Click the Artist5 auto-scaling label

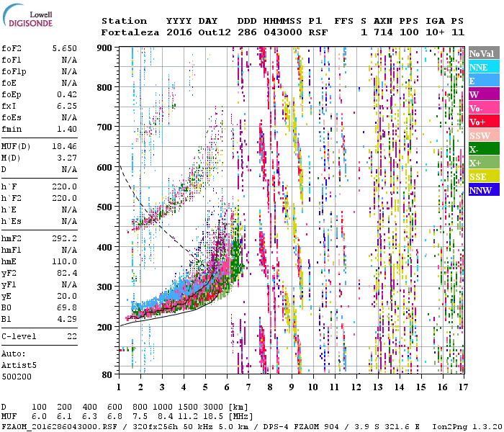coord(19,366)
